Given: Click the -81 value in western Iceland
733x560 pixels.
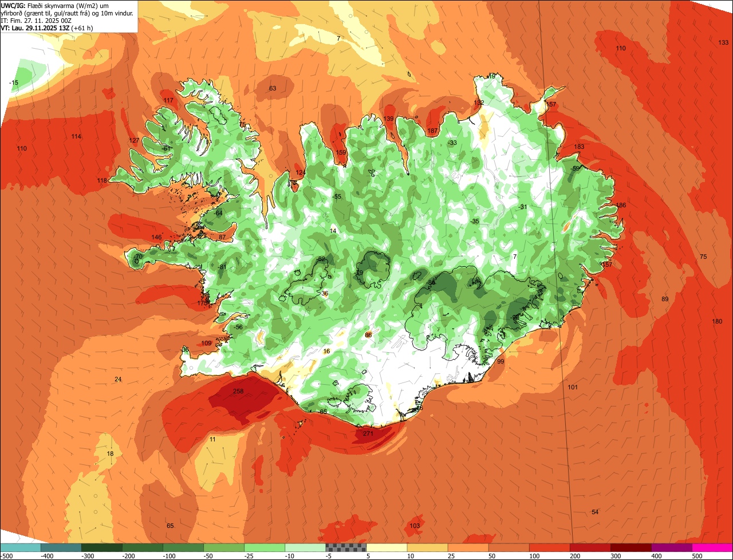Looking at the screenshot, I should coord(222,267).
